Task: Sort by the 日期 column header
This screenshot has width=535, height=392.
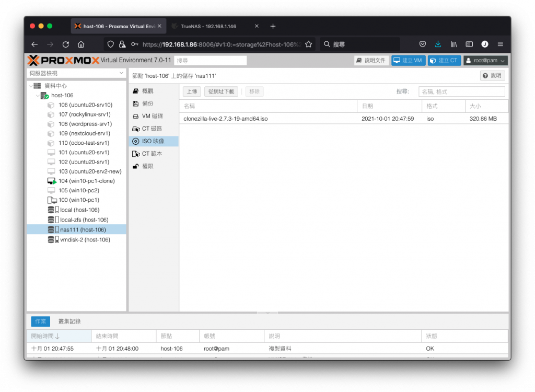Action: tap(389, 106)
